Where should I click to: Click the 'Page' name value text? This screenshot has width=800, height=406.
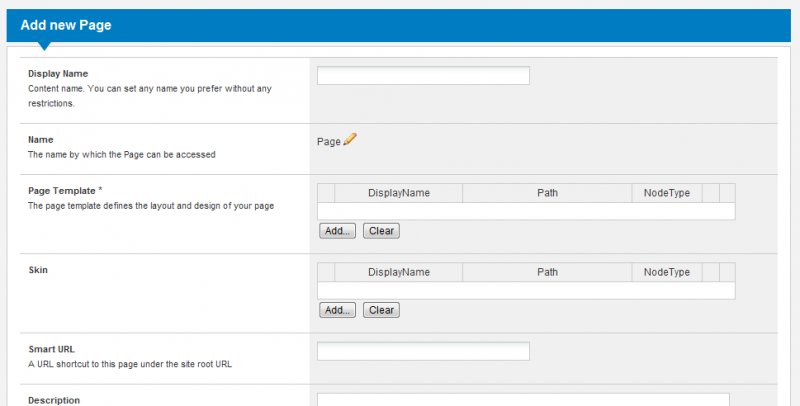click(329, 142)
